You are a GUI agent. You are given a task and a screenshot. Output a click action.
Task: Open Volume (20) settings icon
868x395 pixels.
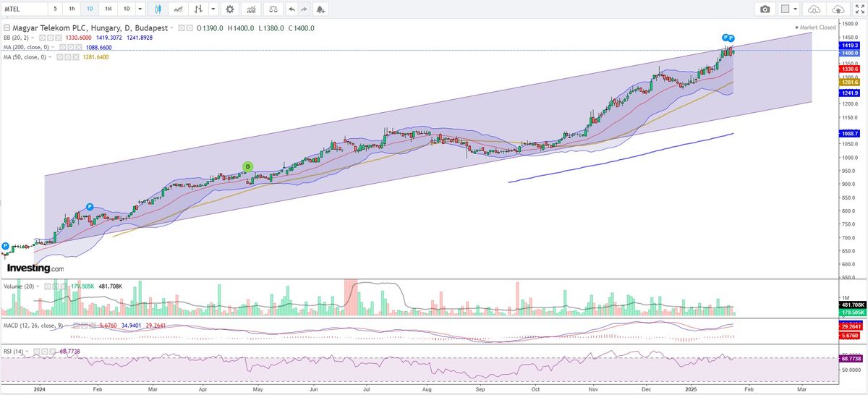coord(56,286)
